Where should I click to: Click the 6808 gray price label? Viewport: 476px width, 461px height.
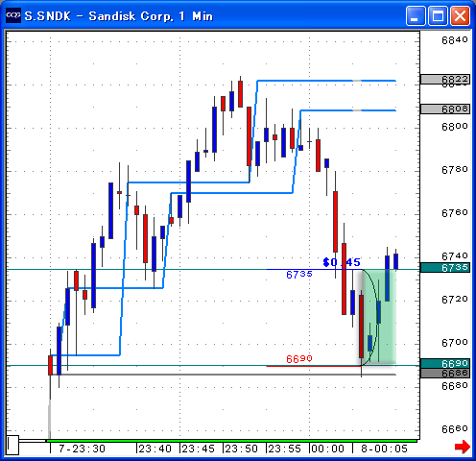pos(445,109)
